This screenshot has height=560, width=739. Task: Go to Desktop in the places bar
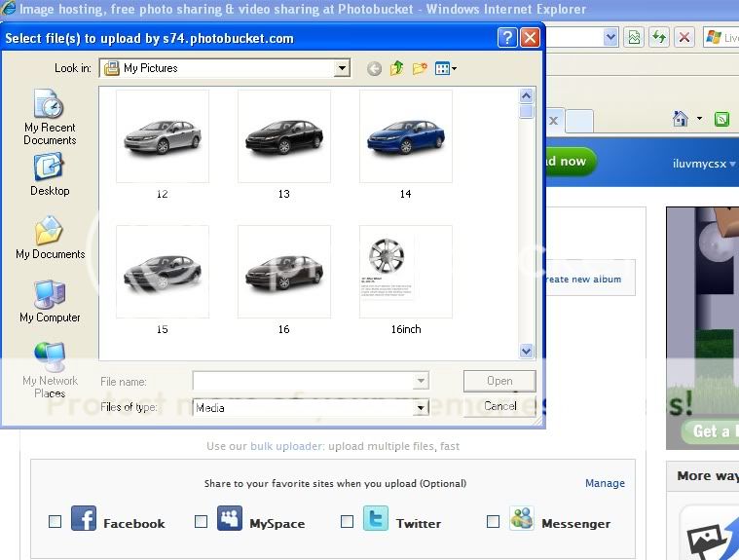[49, 175]
